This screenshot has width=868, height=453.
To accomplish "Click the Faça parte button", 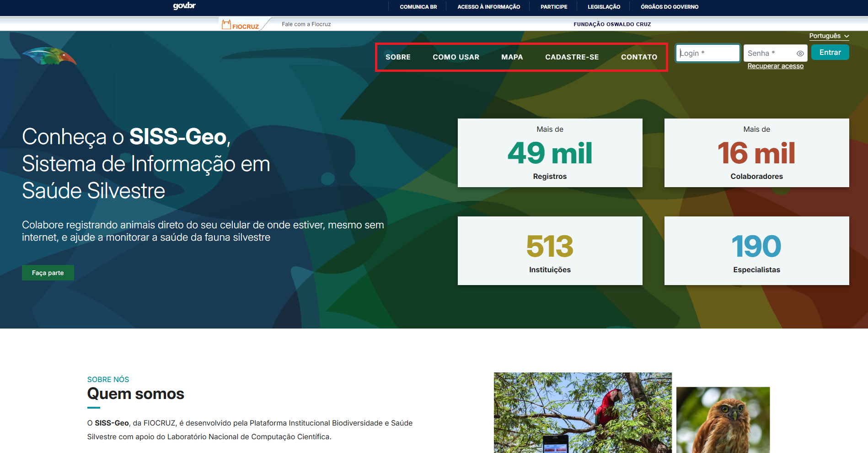I will coord(48,273).
